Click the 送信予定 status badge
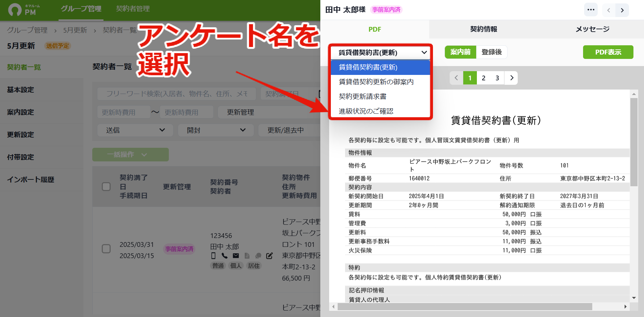Image resolution: width=644 pixels, height=317 pixels. coord(58,46)
